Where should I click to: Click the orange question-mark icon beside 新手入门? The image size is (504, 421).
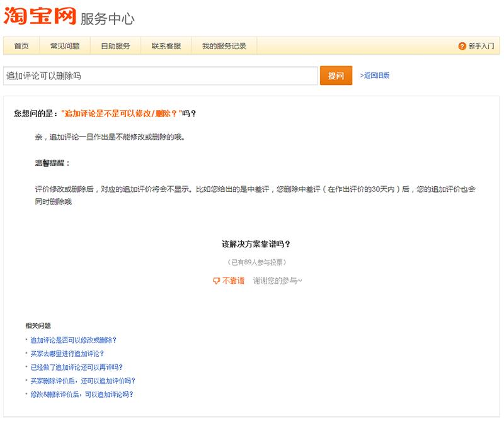(x=462, y=47)
